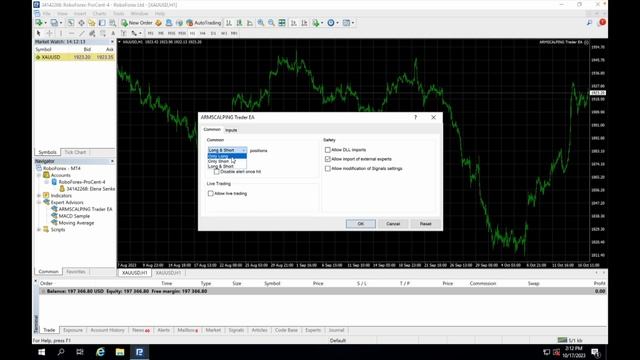Open the Account History terminal tab
This screenshot has height=360, width=640.
[x=107, y=330]
